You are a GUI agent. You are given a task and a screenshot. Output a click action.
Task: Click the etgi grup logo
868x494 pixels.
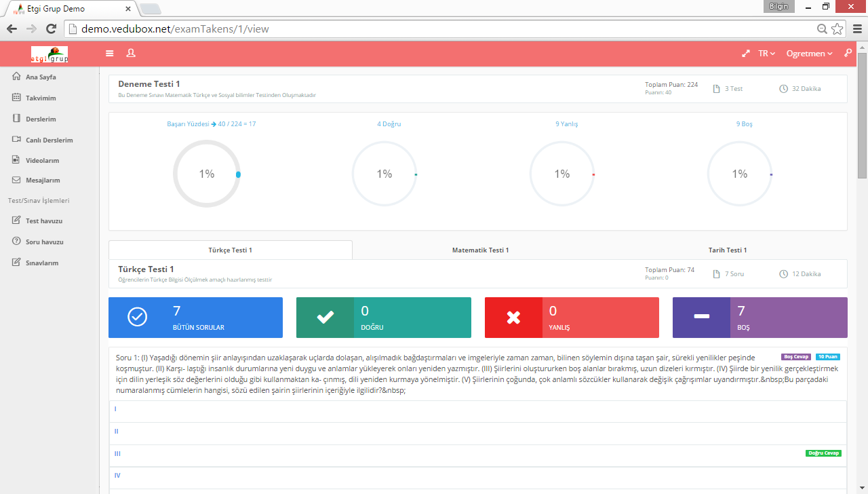tap(50, 54)
